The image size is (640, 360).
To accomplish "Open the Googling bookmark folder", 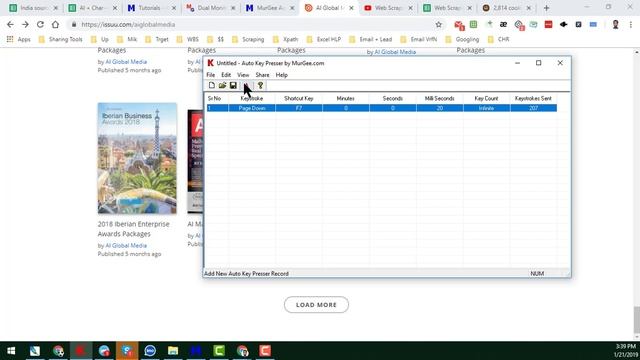I will pyautogui.click(x=462, y=39).
